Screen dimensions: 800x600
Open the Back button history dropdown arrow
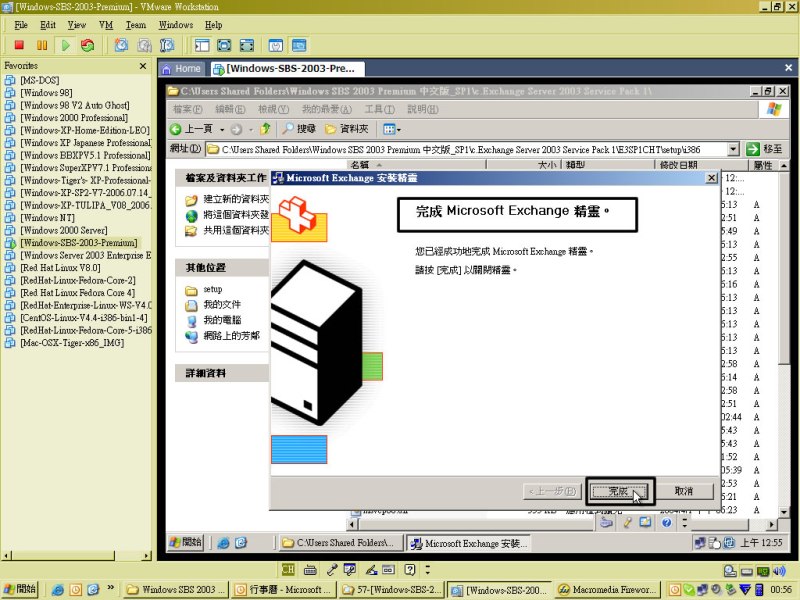tap(222, 130)
